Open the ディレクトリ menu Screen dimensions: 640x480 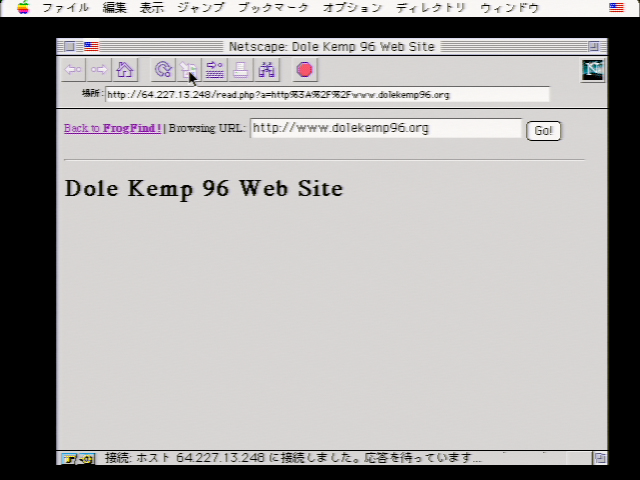431,8
